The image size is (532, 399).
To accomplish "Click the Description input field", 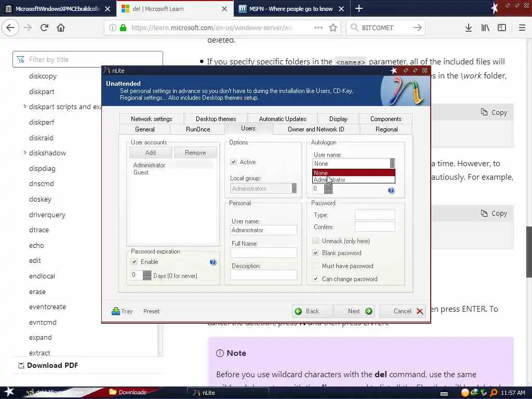I will pos(263,274).
